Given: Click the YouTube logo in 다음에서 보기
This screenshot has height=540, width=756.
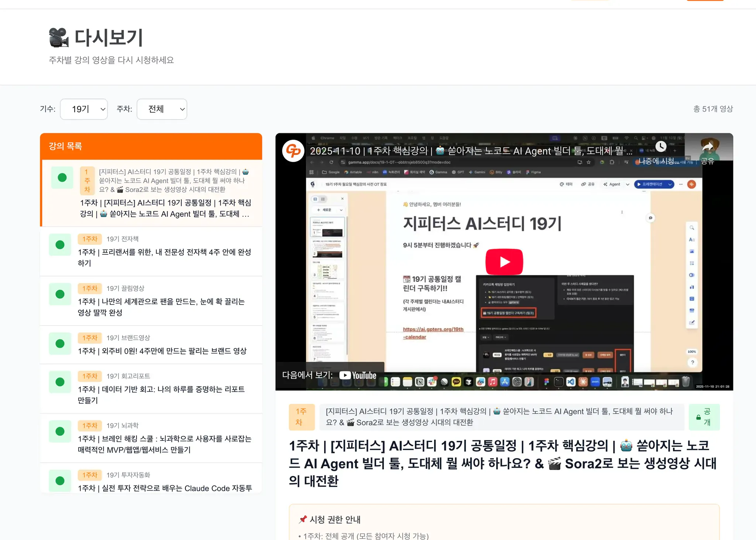Looking at the screenshot, I should coord(358,375).
